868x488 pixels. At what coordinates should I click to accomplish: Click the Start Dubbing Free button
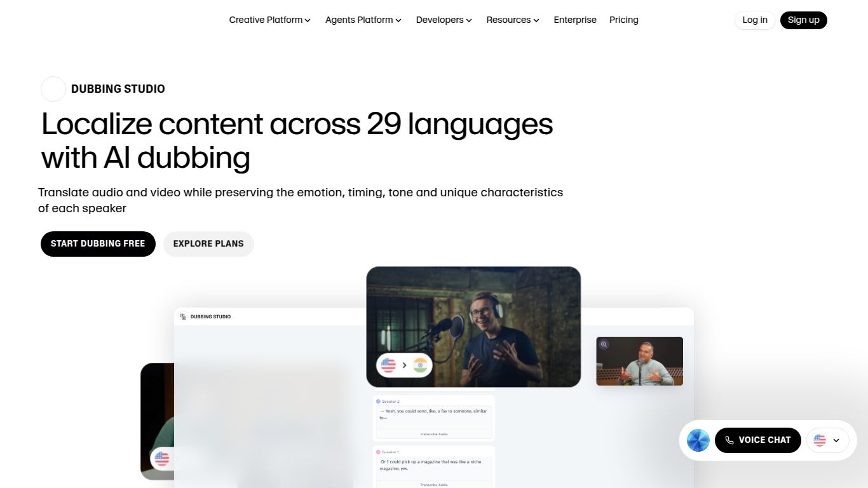(x=98, y=243)
